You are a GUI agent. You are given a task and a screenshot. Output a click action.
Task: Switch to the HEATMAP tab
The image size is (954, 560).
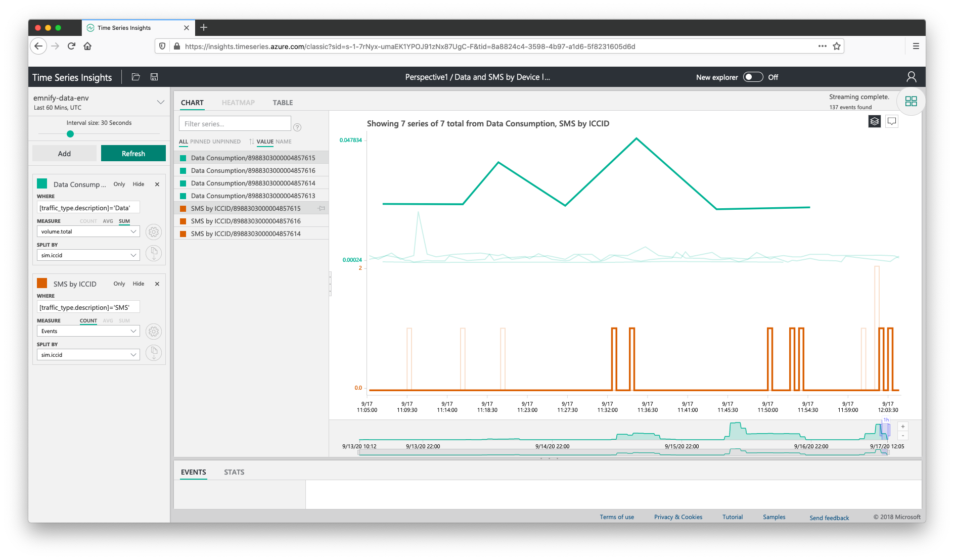coord(238,103)
